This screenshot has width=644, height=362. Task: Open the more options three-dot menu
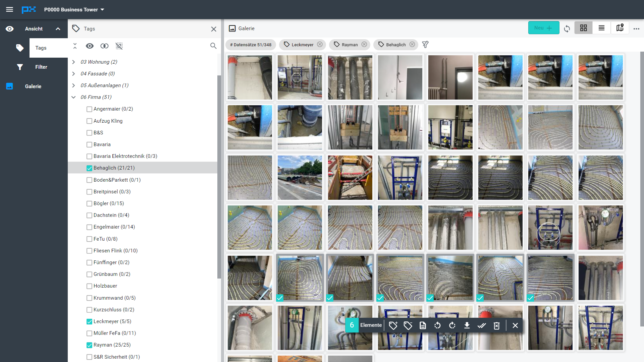(636, 29)
